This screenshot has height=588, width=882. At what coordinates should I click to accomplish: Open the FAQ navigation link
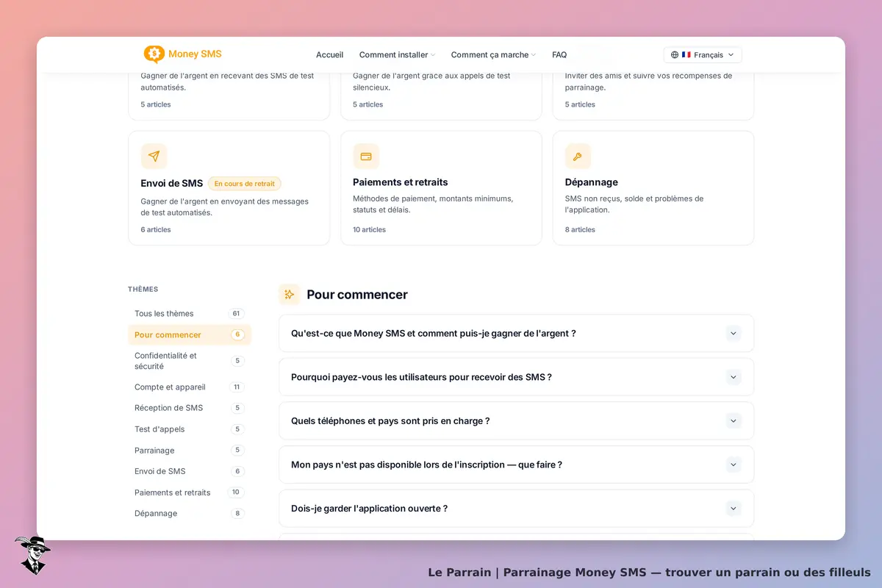pos(559,55)
